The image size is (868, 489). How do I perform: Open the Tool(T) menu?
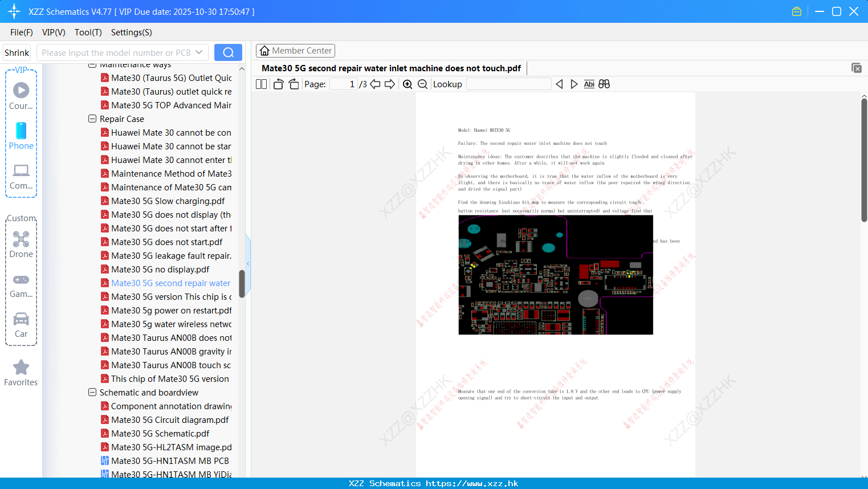point(88,32)
